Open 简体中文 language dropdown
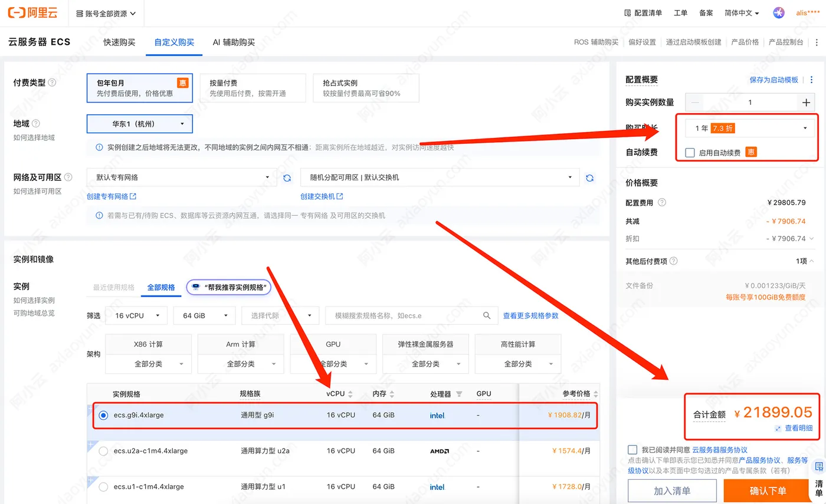 [x=742, y=13]
